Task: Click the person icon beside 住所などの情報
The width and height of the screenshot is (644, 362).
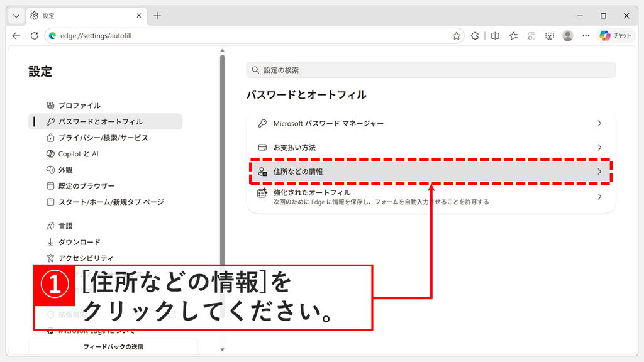Action: [x=262, y=172]
